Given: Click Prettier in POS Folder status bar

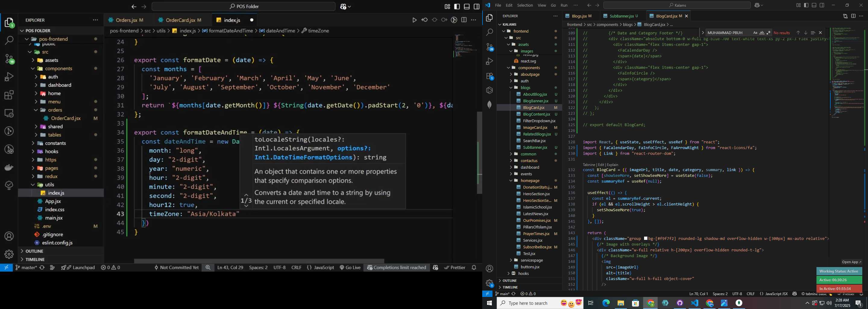Looking at the screenshot, I should [455, 267].
